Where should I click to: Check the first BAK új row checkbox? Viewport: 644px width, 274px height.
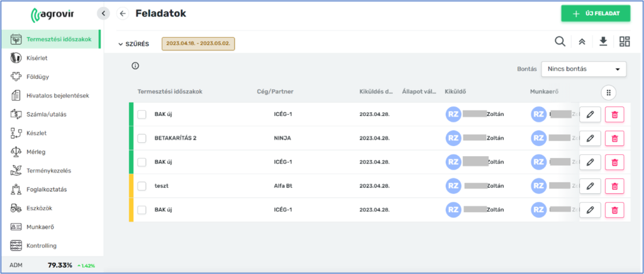(x=142, y=115)
